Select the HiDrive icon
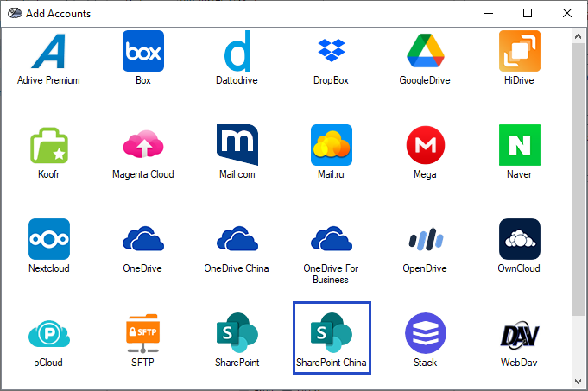 520,51
